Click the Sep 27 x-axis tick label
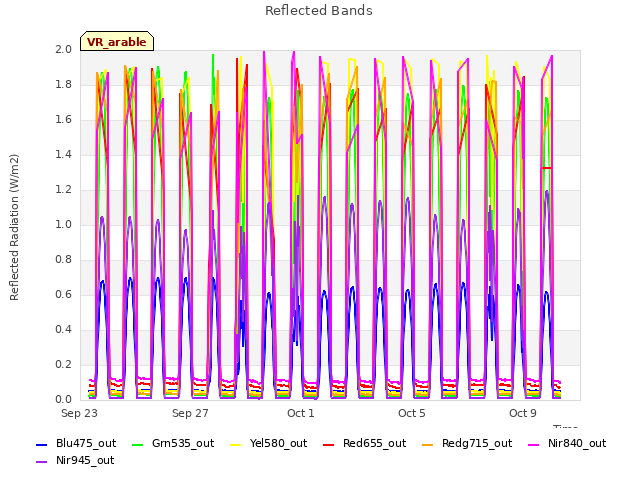The image size is (640, 480). coord(190,413)
